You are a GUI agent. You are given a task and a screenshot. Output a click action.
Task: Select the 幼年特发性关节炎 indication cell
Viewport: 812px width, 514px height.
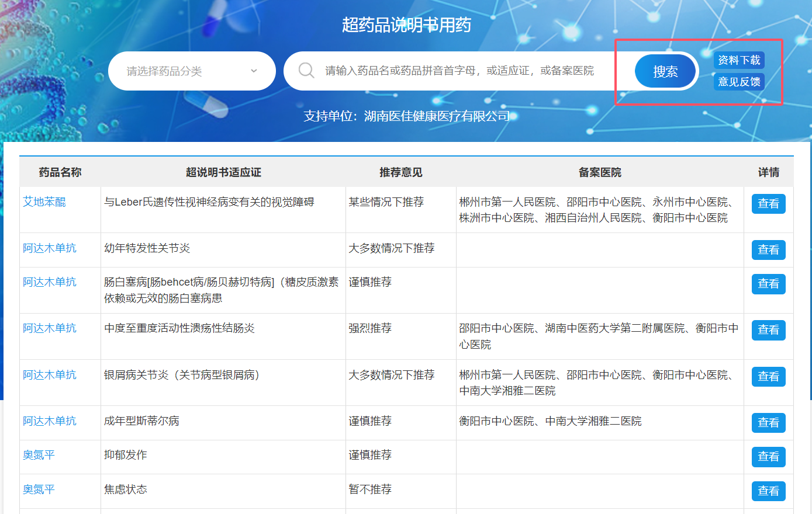pyautogui.click(x=223, y=250)
